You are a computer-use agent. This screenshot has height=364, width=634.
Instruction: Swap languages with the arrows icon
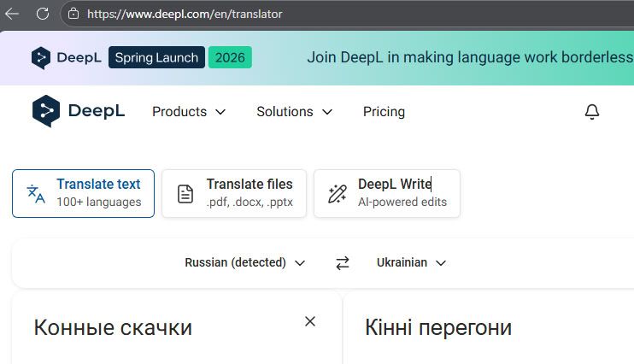click(343, 263)
